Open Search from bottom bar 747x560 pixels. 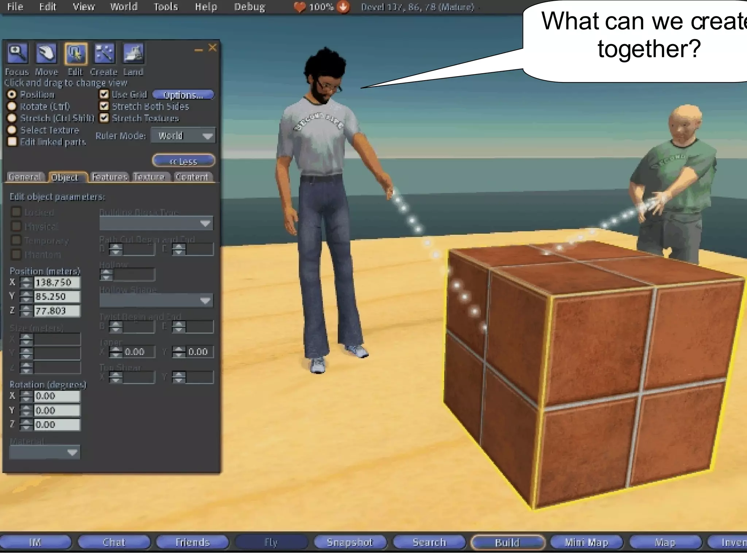[x=429, y=542]
